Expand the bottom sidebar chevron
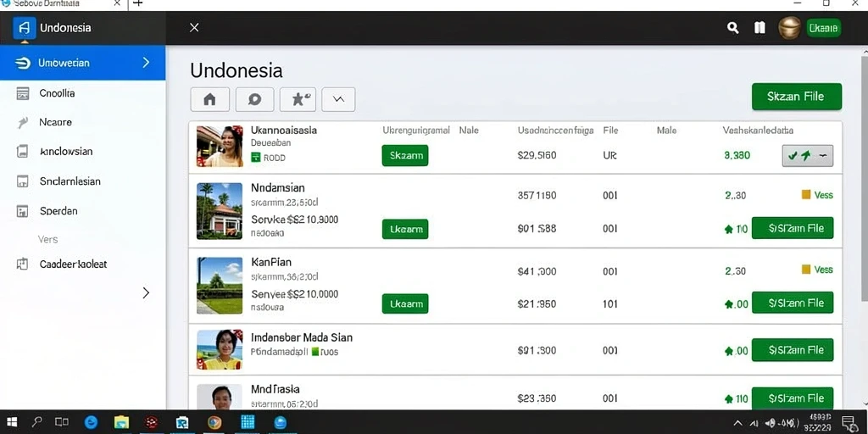Screen dimensions: 868x434 click(146, 292)
